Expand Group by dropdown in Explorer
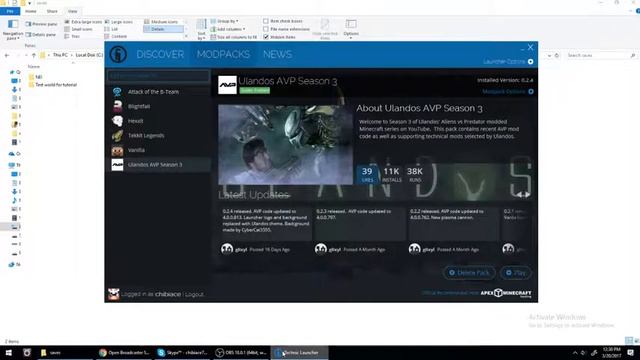Image resolution: width=640 pixels, height=360 pixels. [x=224, y=21]
